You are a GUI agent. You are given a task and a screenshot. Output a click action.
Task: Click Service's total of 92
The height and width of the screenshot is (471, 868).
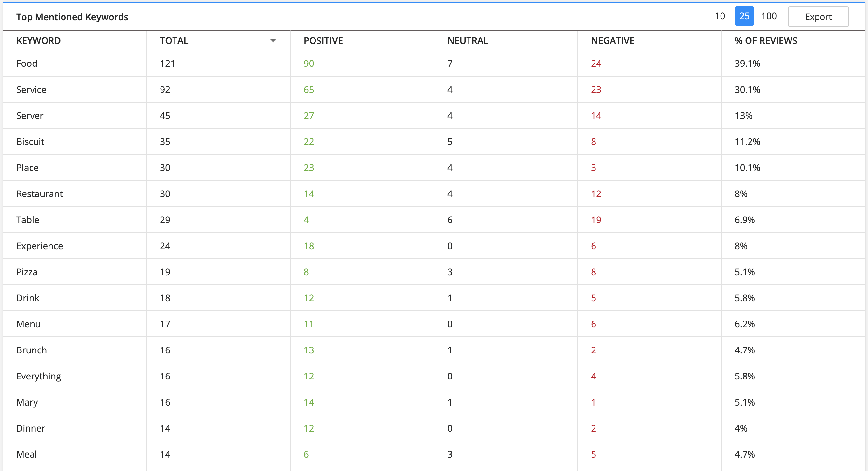(165, 90)
